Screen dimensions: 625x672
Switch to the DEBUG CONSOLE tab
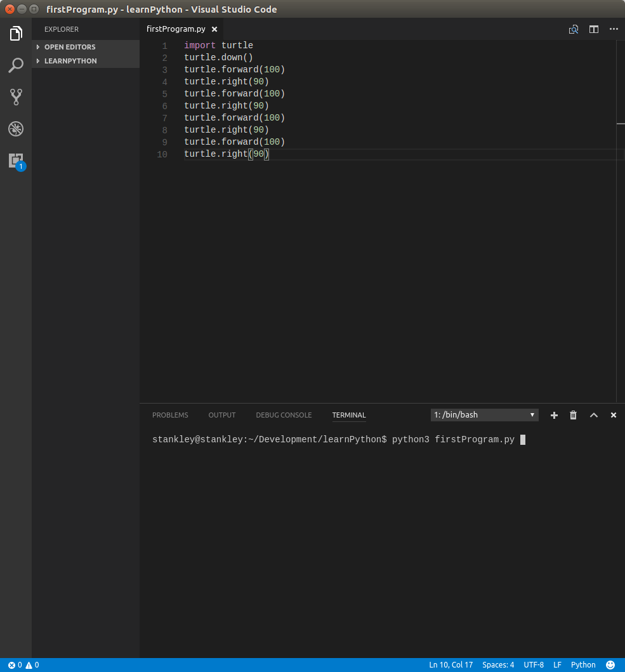tap(284, 415)
